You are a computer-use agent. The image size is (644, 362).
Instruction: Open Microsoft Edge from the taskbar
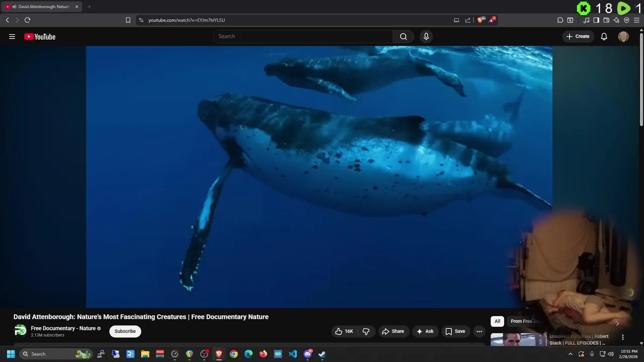249,354
